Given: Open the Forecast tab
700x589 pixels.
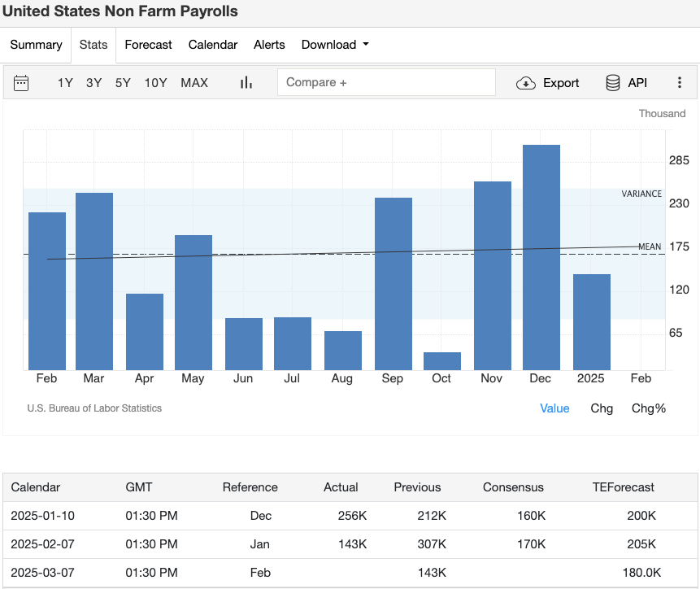Looking at the screenshot, I should click(x=148, y=45).
